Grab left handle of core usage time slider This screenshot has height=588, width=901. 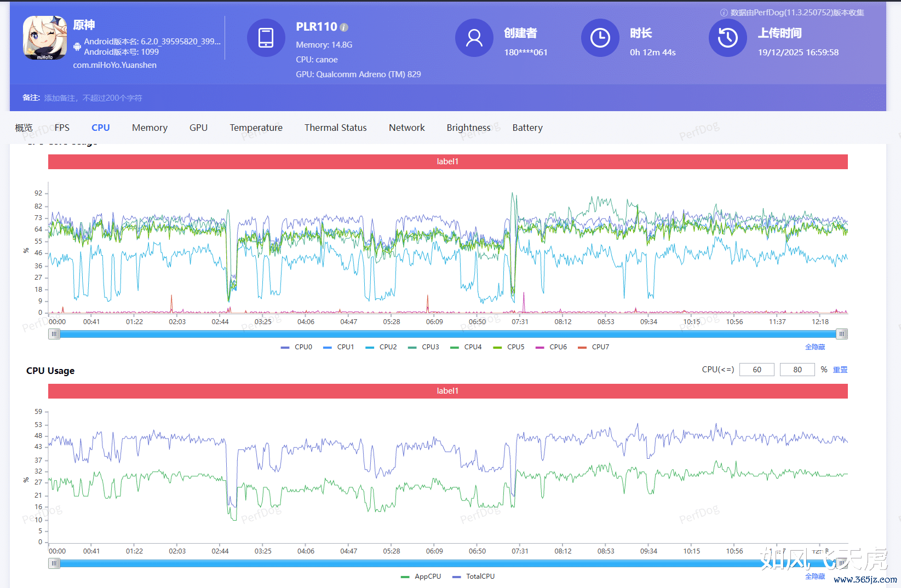(x=54, y=334)
